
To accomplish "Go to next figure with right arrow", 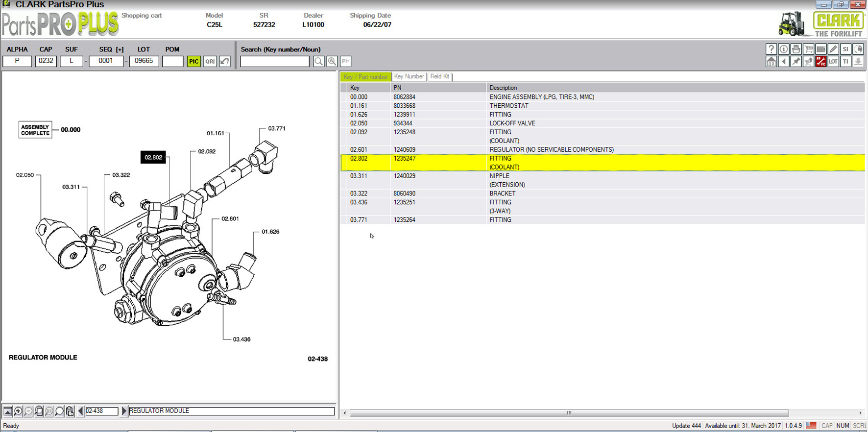I will (x=124, y=411).
